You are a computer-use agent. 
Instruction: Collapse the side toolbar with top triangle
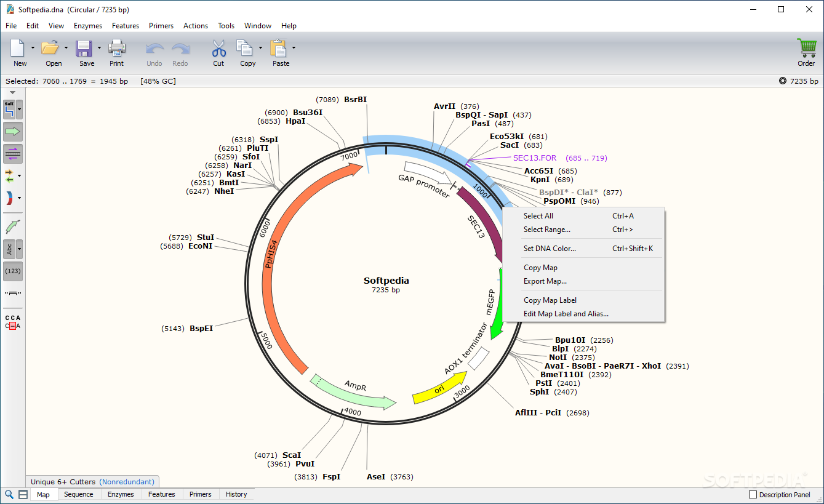point(13,93)
